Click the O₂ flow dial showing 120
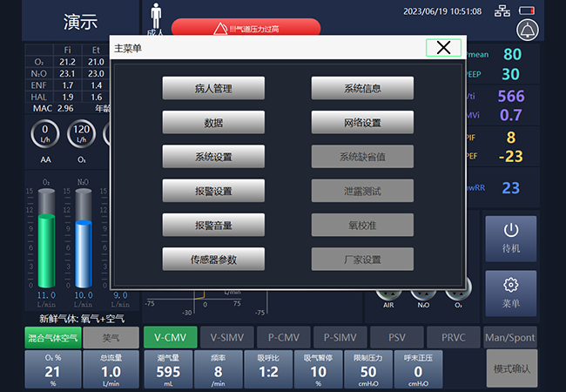Screen dimensions: 566x392 pyautogui.click(x=80, y=136)
